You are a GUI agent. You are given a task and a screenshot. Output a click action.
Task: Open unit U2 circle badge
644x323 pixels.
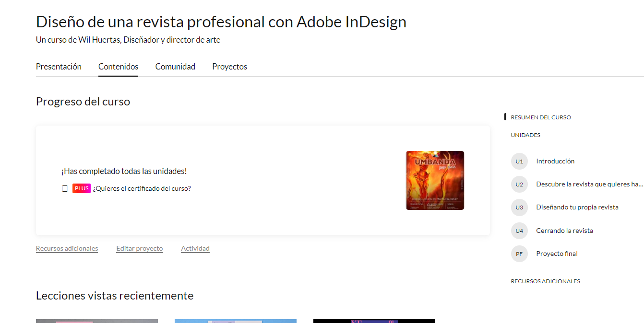click(x=519, y=185)
